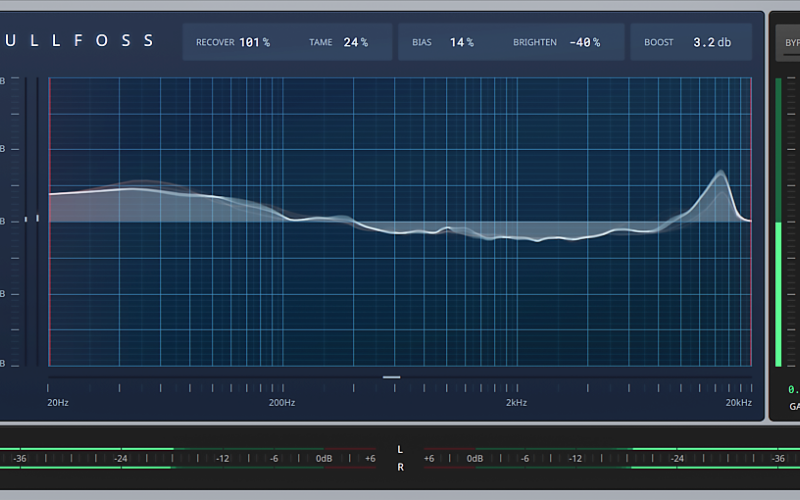Click the BRIGHTEN label
The image size is (800, 500).
[x=535, y=42]
